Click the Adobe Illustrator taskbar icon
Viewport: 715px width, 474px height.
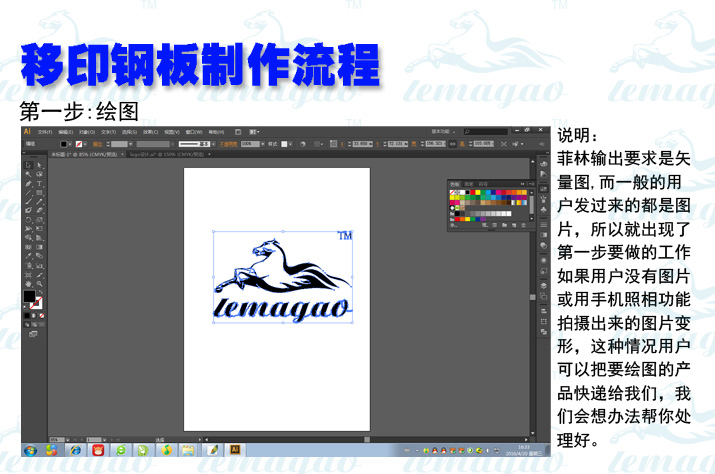point(236,451)
